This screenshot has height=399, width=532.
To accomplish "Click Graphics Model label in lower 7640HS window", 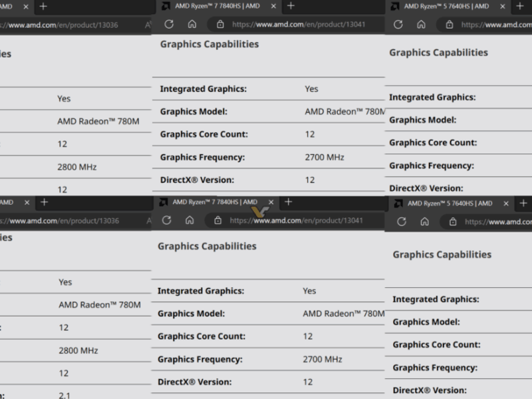I will [x=426, y=322].
